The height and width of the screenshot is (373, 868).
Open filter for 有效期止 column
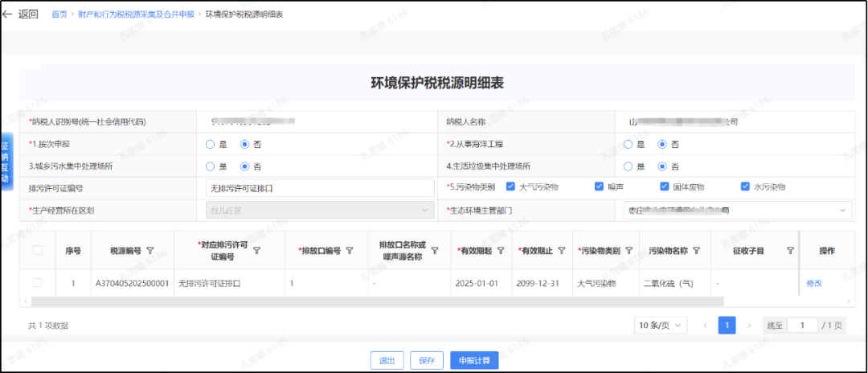[x=561, y=251]
